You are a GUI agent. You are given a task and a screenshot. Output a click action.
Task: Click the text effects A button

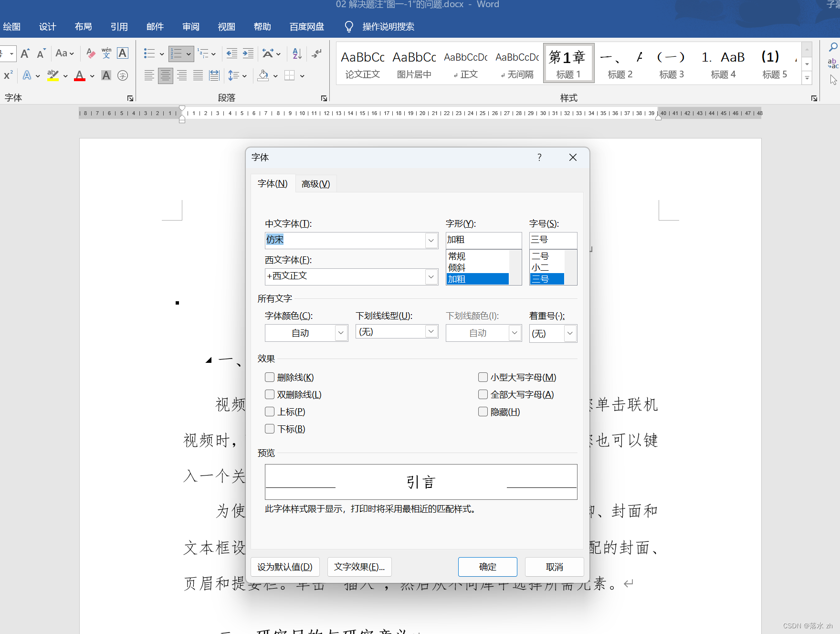point(27,75)
